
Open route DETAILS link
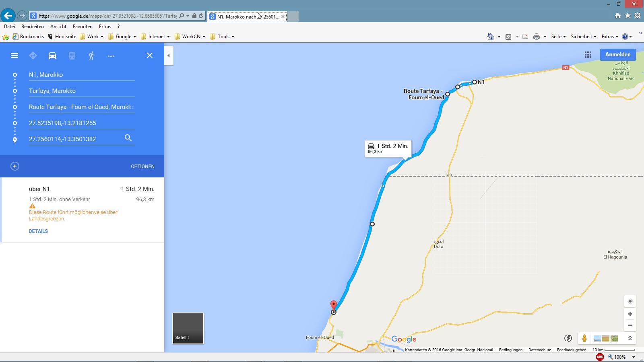point(38,231)
